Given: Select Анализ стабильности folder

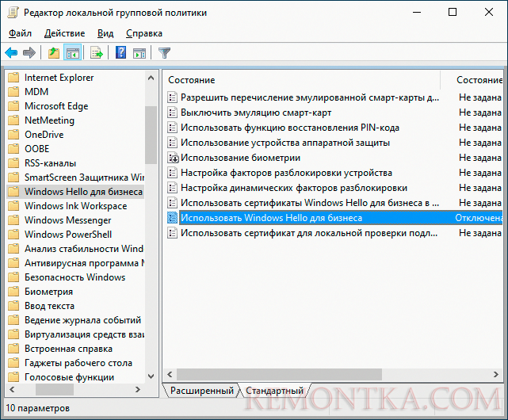Looking at the screenshot, I should [x=83, y=249].
